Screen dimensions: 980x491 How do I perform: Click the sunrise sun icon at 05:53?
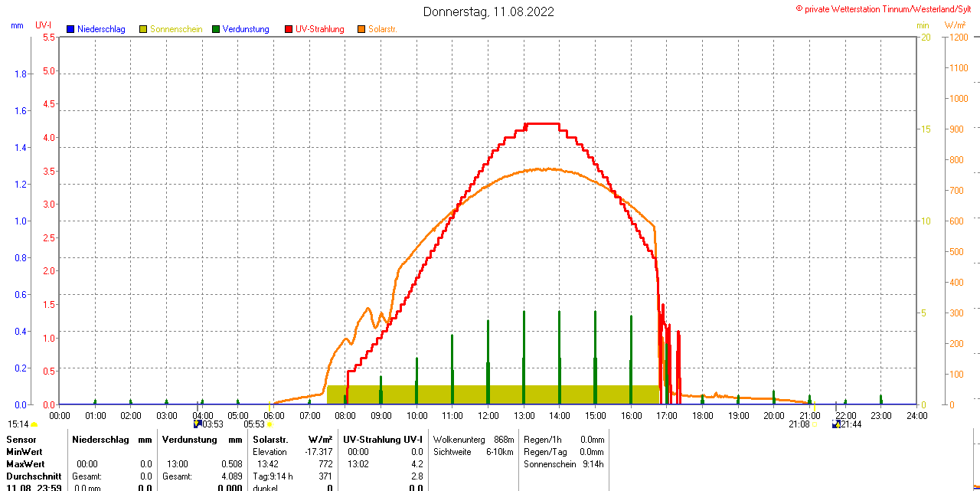coord(269,424)
